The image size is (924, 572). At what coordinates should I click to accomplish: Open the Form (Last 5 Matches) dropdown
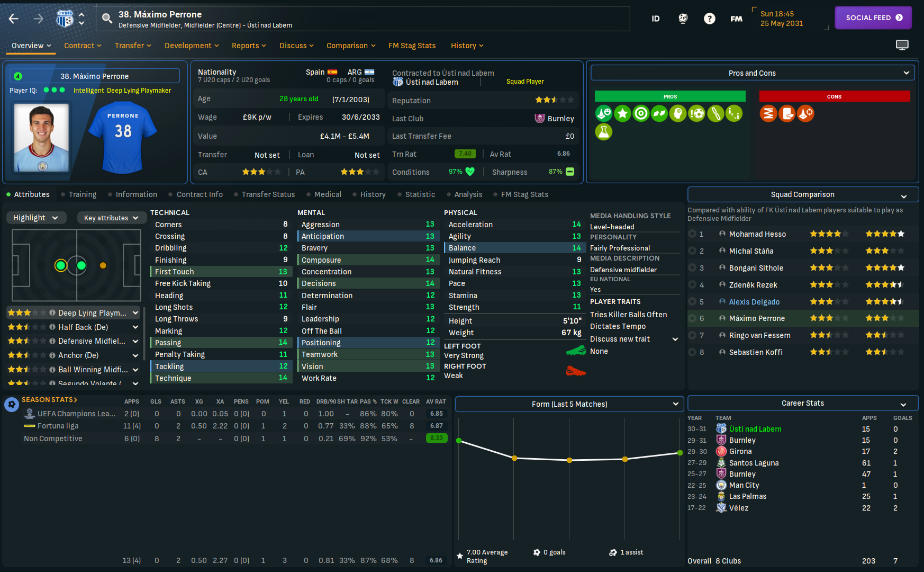(569, 404)
